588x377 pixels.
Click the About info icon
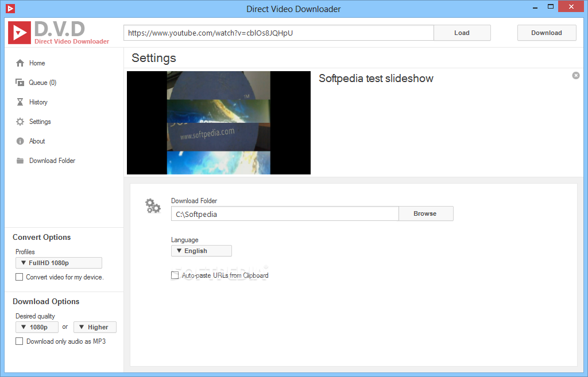pos(20,141)
